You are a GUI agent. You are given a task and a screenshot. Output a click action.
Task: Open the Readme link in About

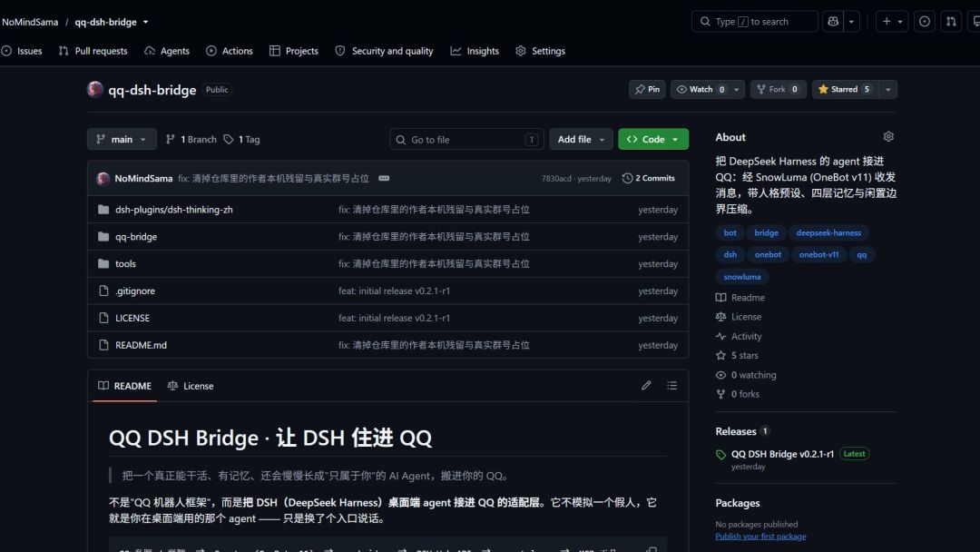pyautogui.click(x=740, y=298)
